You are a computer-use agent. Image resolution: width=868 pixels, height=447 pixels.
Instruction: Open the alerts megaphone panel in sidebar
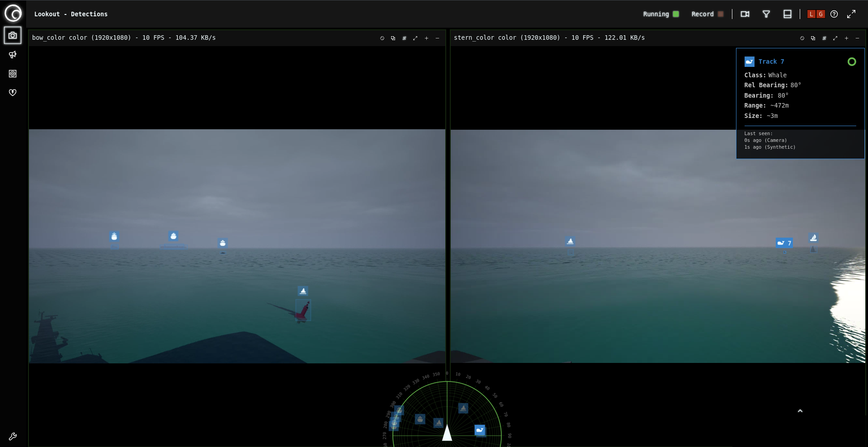tap(13, 55)
